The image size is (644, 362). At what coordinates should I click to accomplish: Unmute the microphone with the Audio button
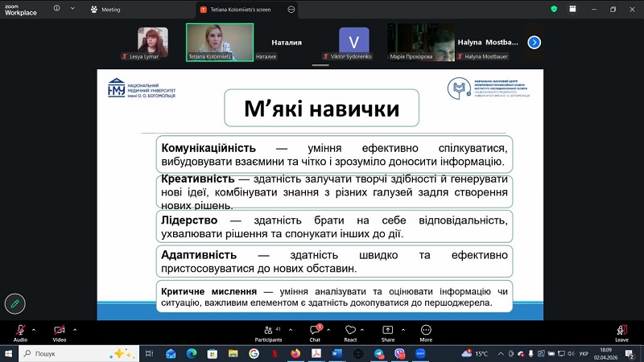click(x=20, y=331)
